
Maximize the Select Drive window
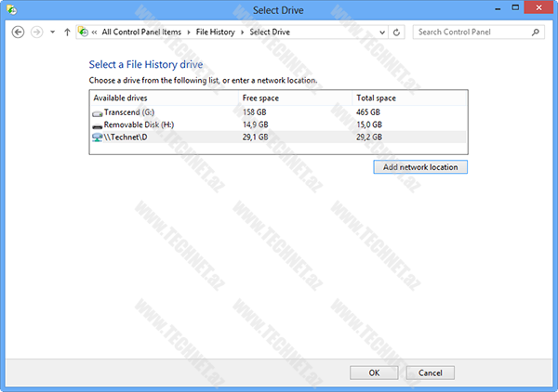(x=515, y=7)
